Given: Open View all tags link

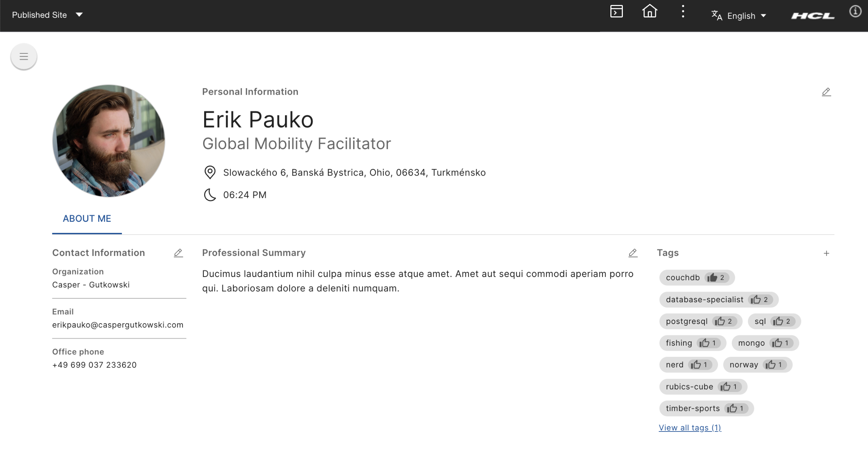Looking at the screenshot, I should [689, 428].
